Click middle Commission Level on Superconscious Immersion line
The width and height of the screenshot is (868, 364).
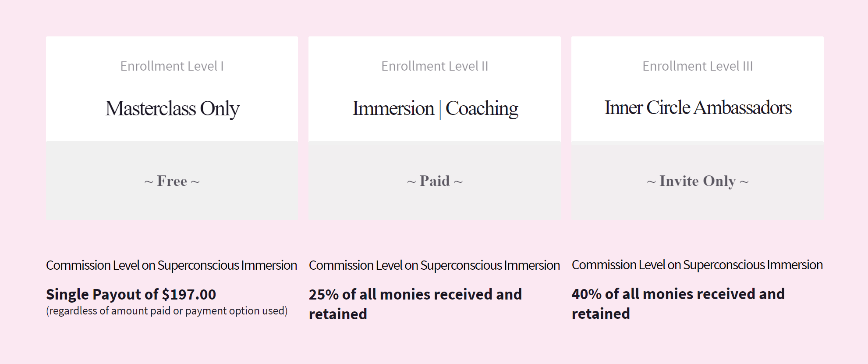click(435, 265)
